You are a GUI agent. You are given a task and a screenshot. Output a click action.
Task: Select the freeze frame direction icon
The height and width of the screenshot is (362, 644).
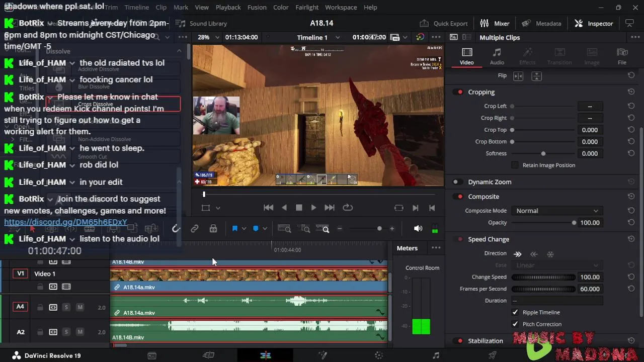[x=550, y=254]
